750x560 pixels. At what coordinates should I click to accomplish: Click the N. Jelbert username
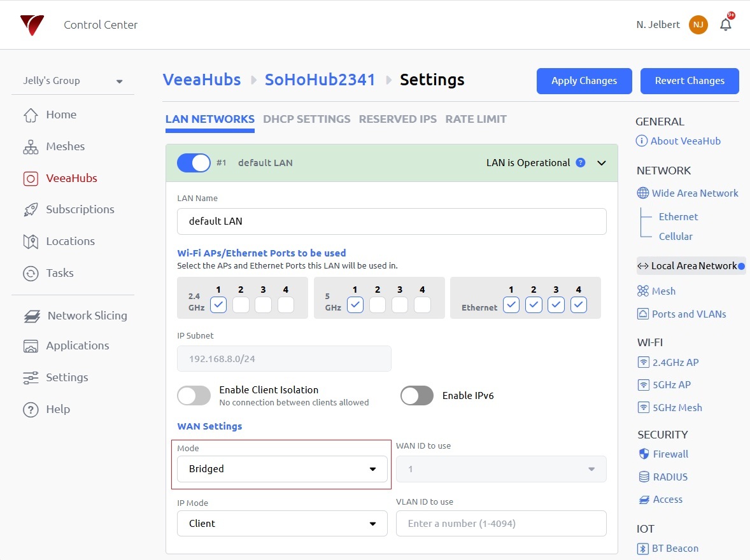[x=658, y=25]
